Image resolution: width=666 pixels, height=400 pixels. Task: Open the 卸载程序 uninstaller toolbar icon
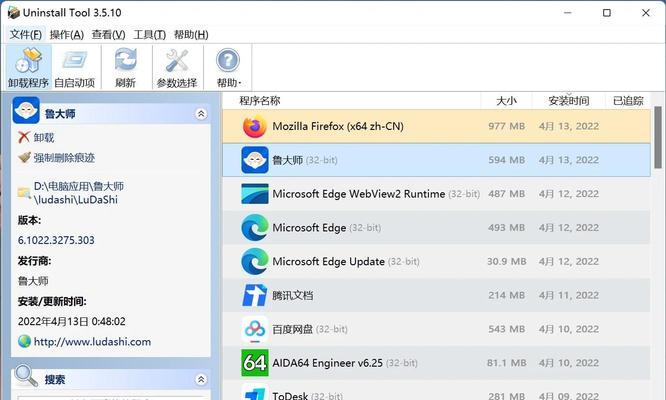28,60
